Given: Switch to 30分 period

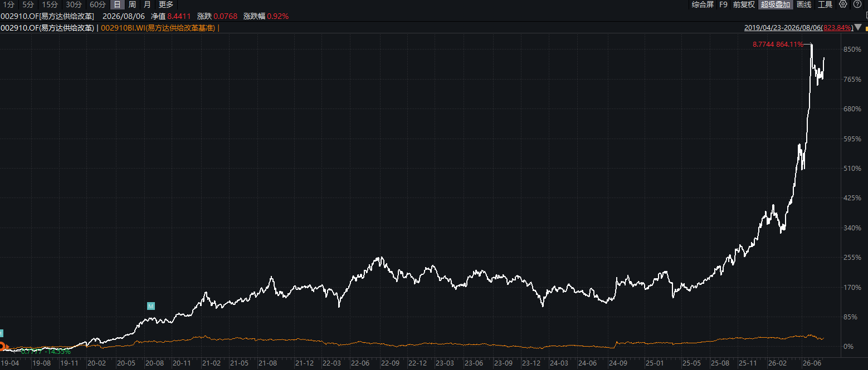Looking at the screenshot, I should click(74, 4).
